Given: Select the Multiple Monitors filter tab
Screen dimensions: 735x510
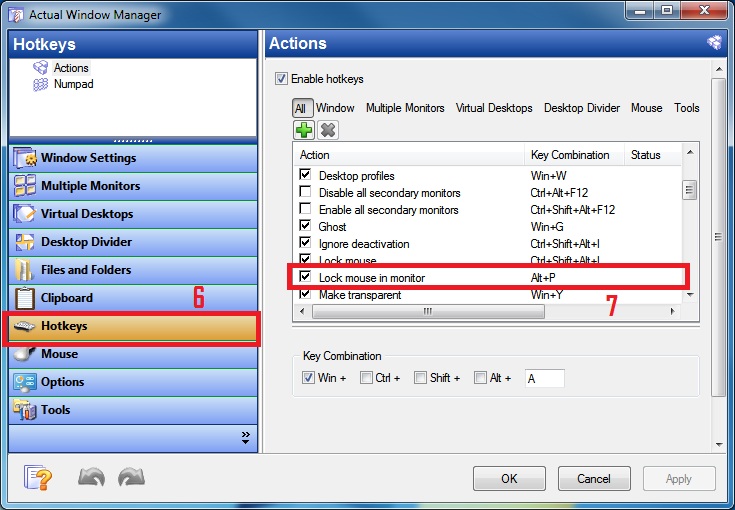Looking at the screenshot, I should [405, 108].
